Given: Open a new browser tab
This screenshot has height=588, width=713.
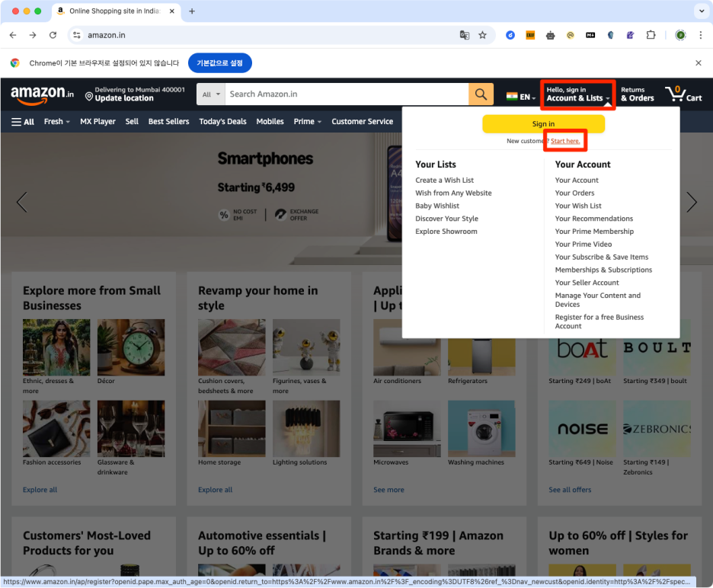Looking at the screenshot, I should point(192,11).
